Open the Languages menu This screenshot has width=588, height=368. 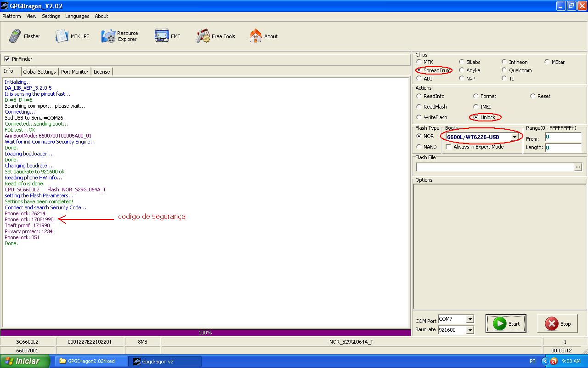click(x=77, y=16)
